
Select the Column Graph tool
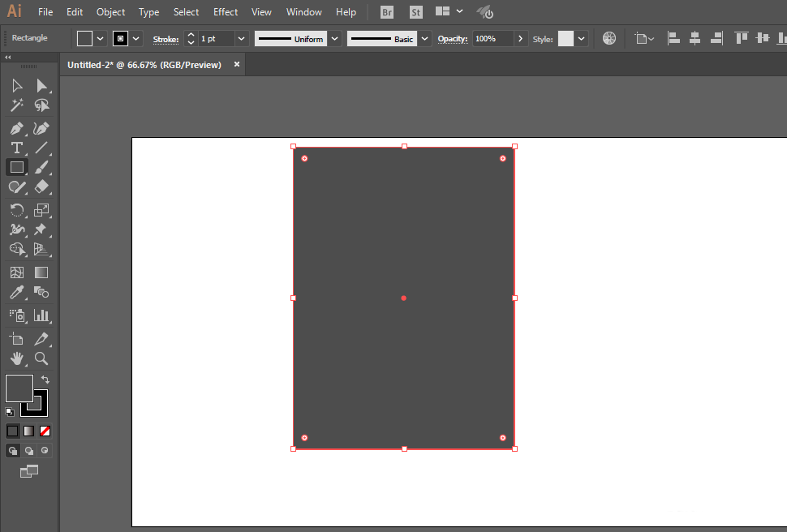(x=41, y=315)
